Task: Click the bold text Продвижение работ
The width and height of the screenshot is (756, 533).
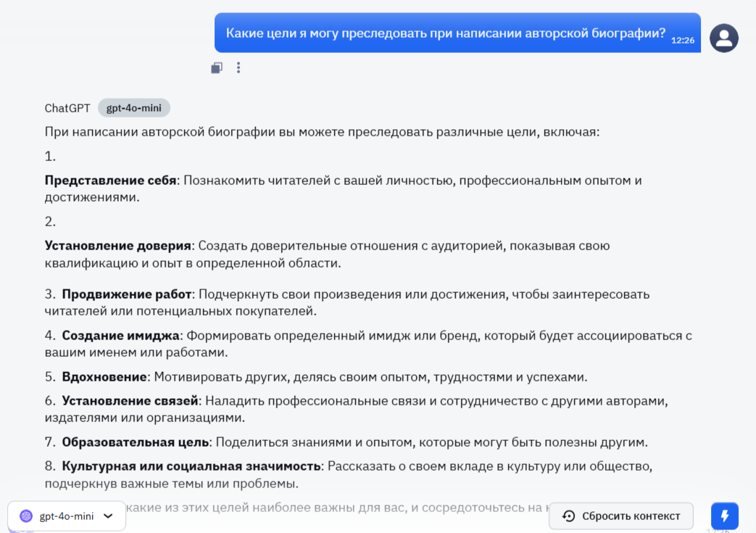Action: tap(127, 294)
